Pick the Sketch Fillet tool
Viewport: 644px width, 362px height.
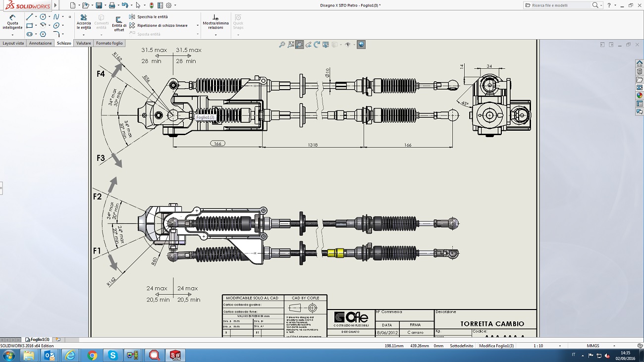click(x=56, y=34)
